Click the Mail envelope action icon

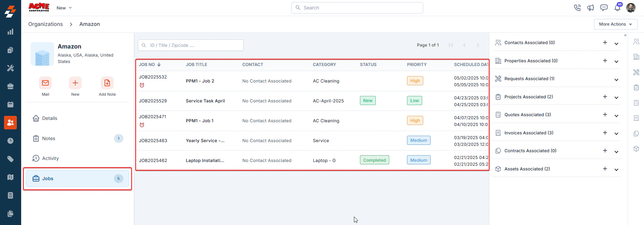[x=45, y=83]
